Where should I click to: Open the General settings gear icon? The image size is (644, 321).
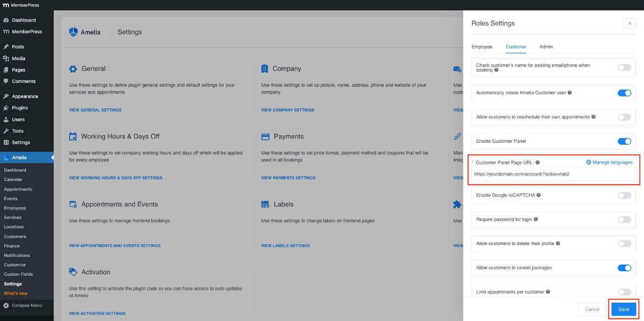click(x=73, y=68)
